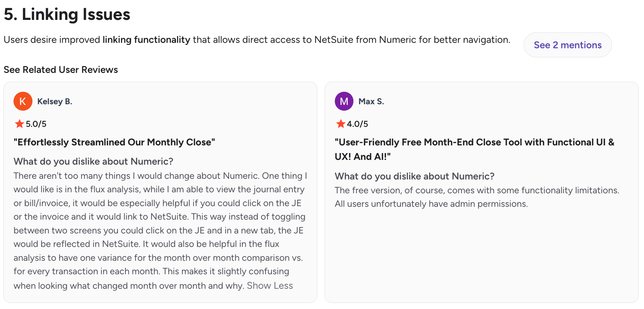Click Max S.'s purple M avatar
The image size is (644, 309).
click(x=344, y=101)
